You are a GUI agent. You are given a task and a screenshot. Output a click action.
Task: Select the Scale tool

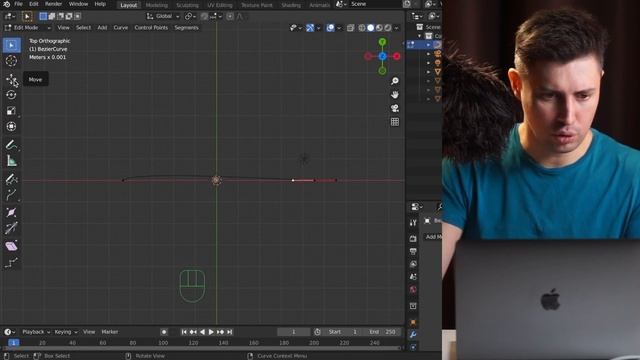[x=11, y=111]
